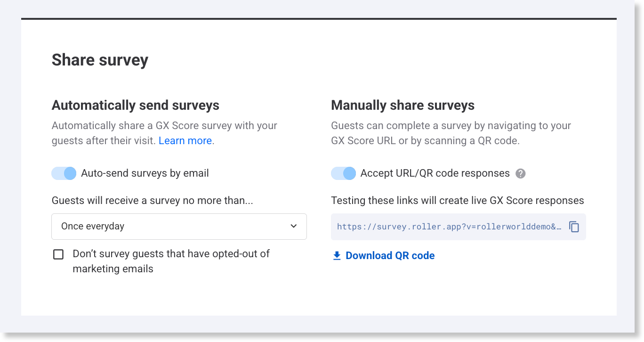
Task: Check the opted-out marketing emails checkbox
Action: click(x=58, y=254)
